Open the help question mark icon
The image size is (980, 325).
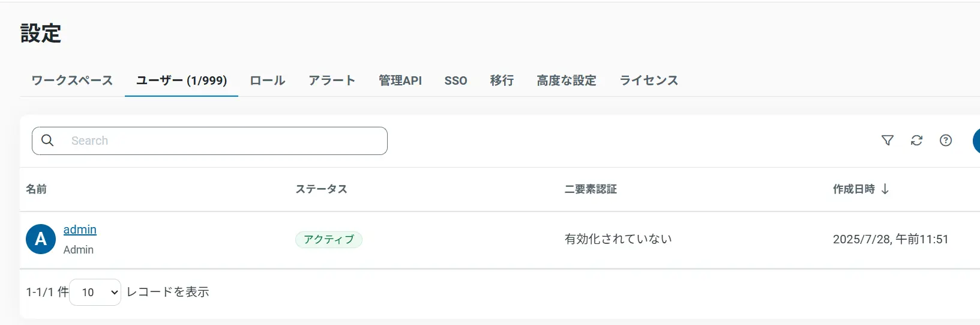tap(946, 141)
